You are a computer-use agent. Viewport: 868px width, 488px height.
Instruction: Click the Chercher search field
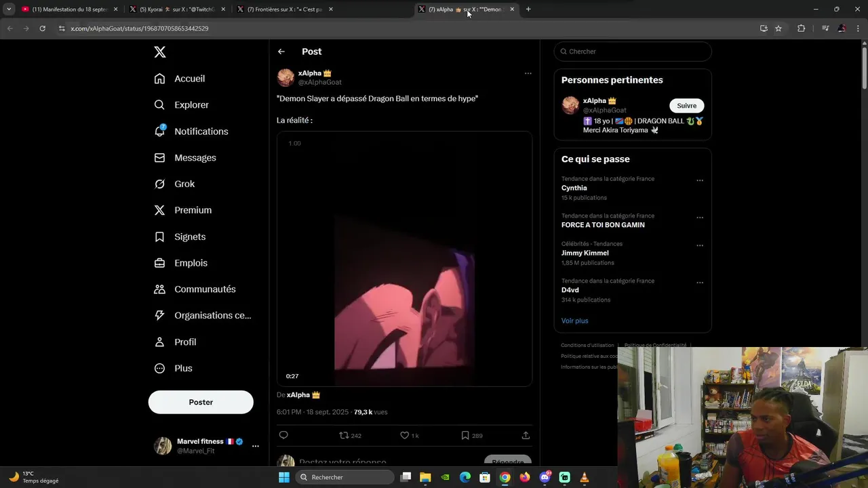pyautogui.click(x=633, y=52)
